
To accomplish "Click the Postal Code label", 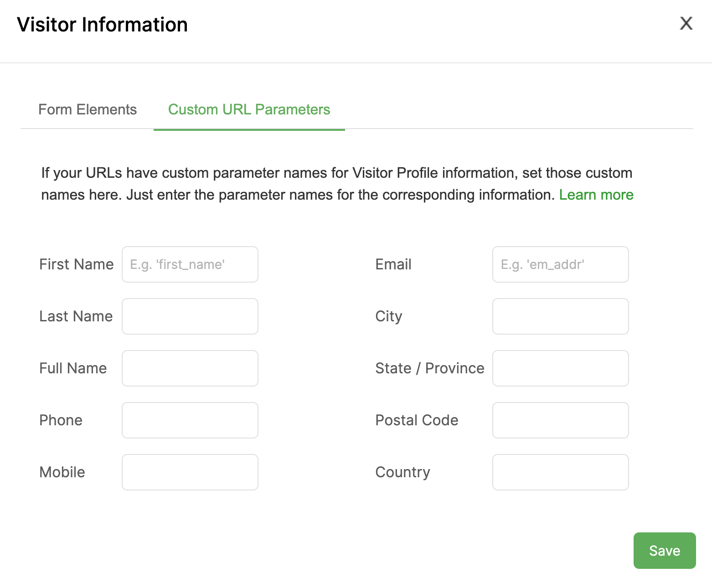I will (417, 420).
